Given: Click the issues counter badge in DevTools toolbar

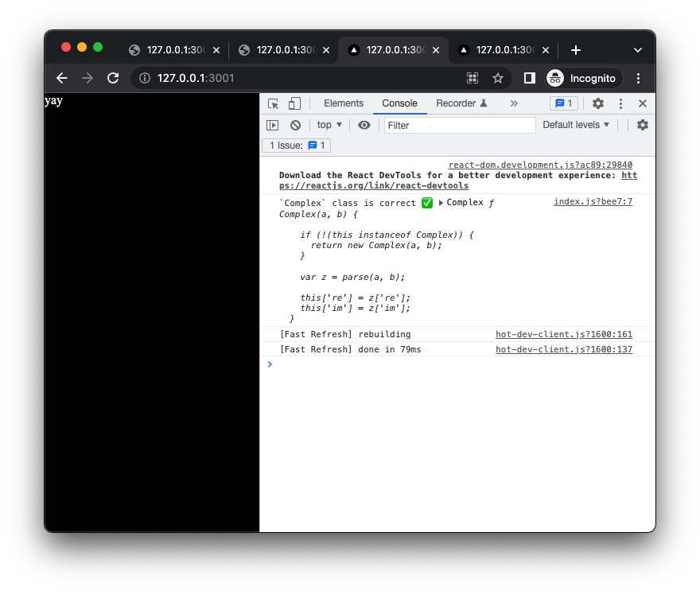Looking at the screenshot, I should tap(564, 103).
